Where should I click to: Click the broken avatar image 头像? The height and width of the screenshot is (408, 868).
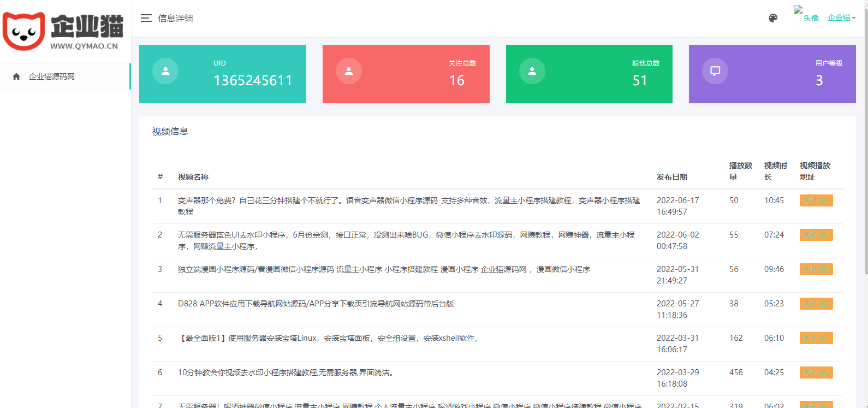(x=806, y=14)
